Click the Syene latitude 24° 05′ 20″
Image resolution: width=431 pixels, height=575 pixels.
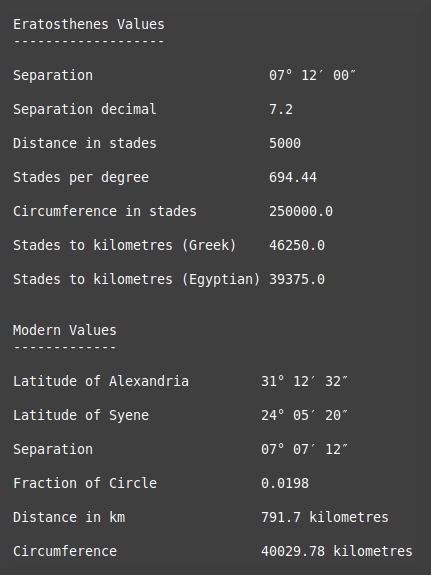tap(304, 415)
